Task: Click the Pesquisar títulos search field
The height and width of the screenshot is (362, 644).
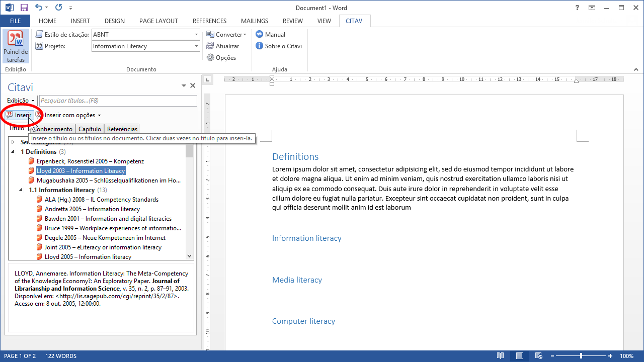Action: [118, 101]
